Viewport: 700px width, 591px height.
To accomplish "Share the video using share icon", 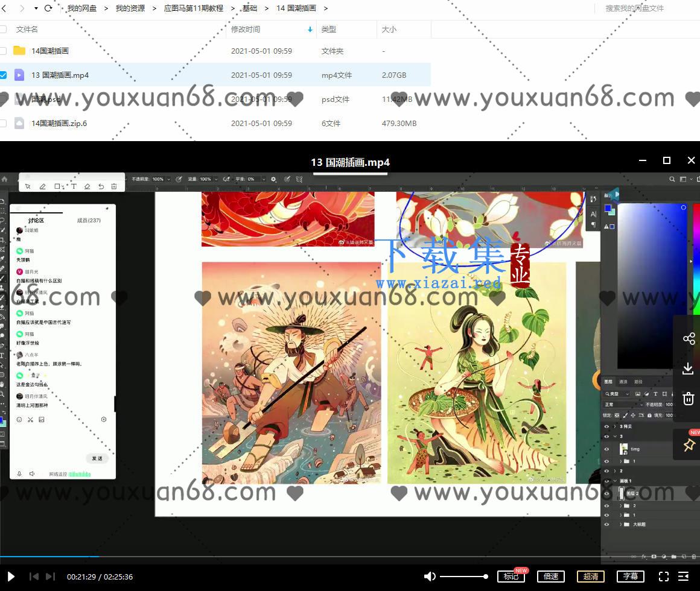I will tap(689, 338).
